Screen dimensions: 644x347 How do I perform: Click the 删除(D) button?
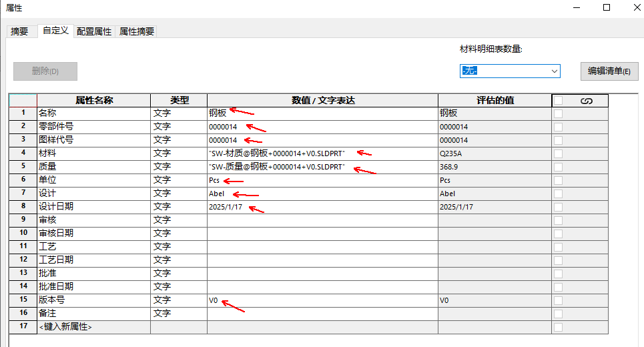pos(45,71)
